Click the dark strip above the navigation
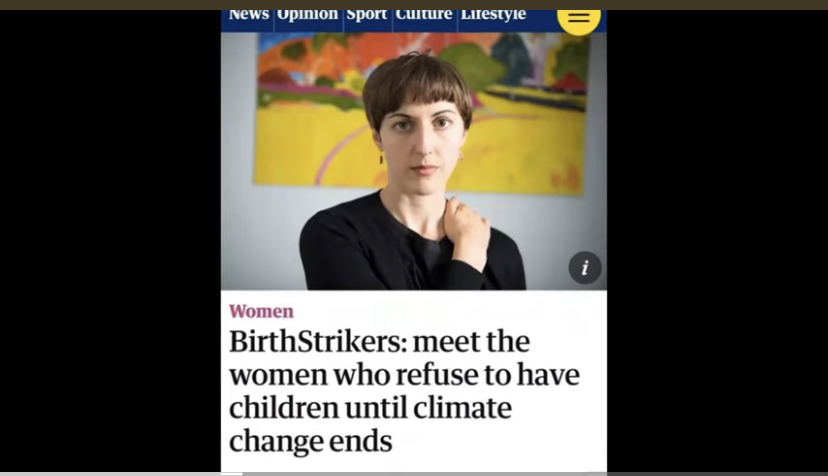This screenshot has height=476, width=828. tap(414, 5)
